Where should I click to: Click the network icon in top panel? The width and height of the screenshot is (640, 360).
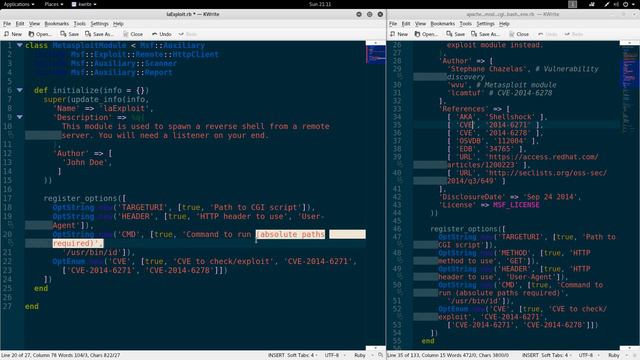(x=592, y=4)
